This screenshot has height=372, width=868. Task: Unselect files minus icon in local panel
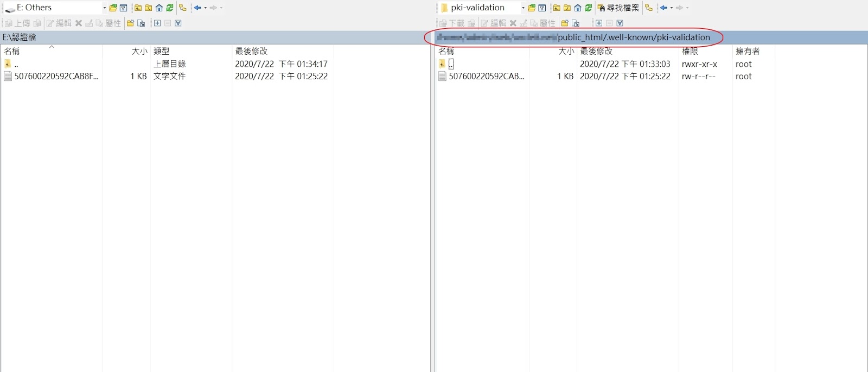click(168, 23)
